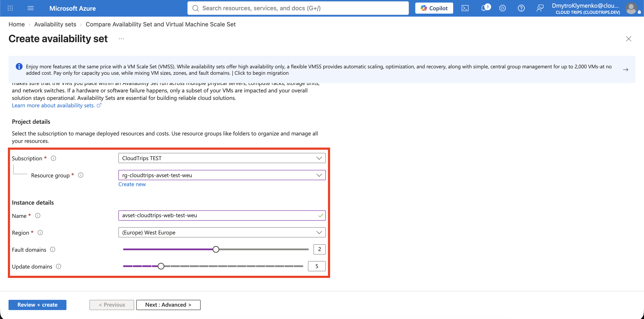644x319 pixels.
Task: Open the feedback icon
Action: pyautogui.click(x=540, y=8)
